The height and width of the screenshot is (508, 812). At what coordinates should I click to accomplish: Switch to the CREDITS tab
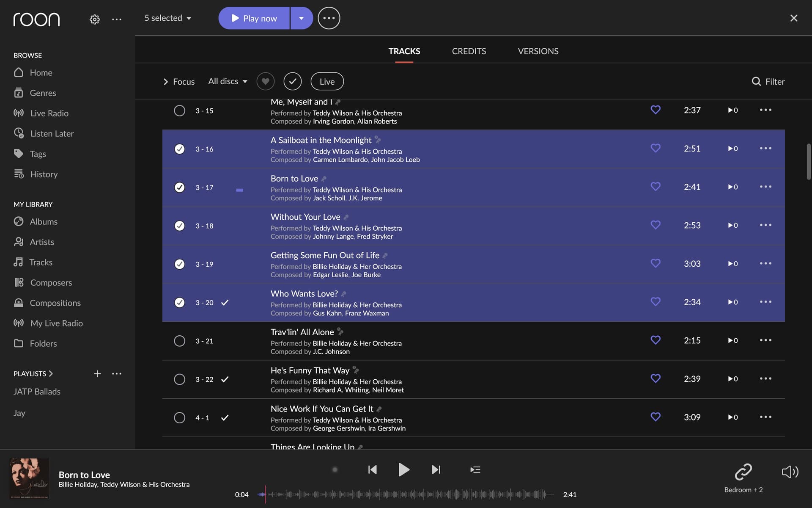[x=469, y=51]
